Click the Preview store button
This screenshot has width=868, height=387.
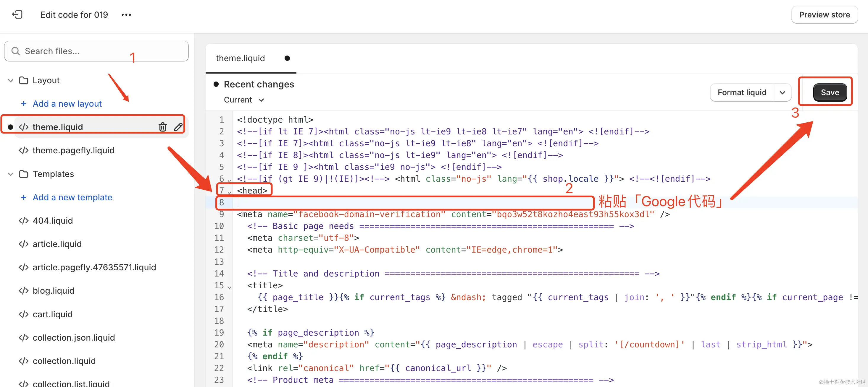824,15
